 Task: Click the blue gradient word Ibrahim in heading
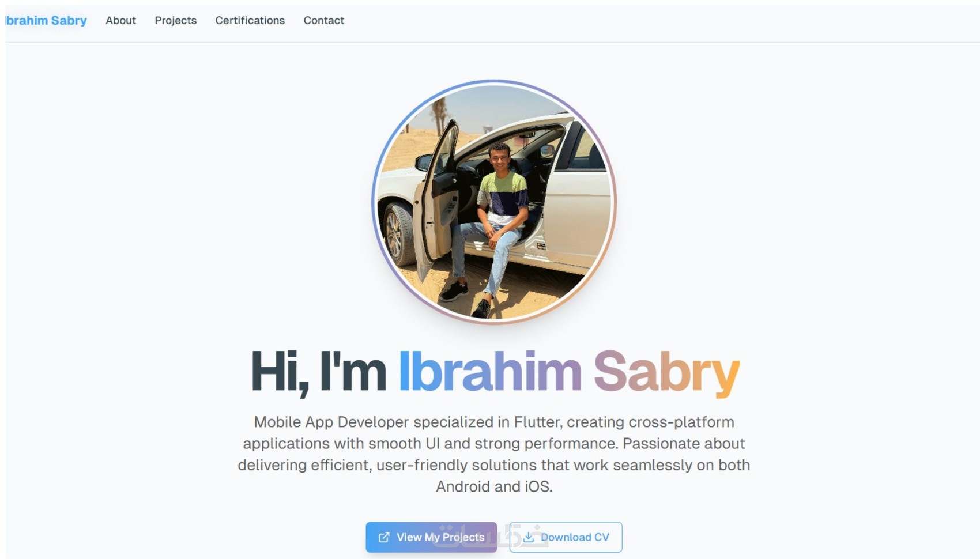[x=490, y=372]
